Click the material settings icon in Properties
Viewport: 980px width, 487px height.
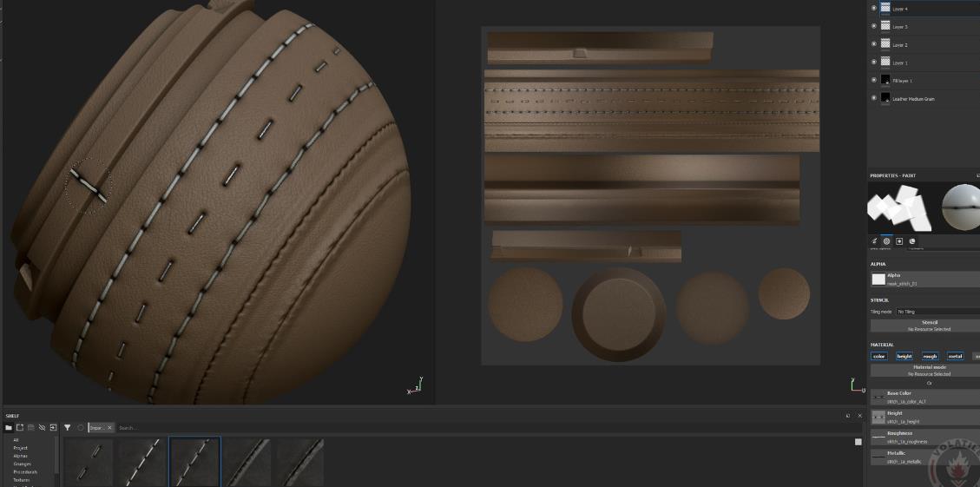coord(912,241)
